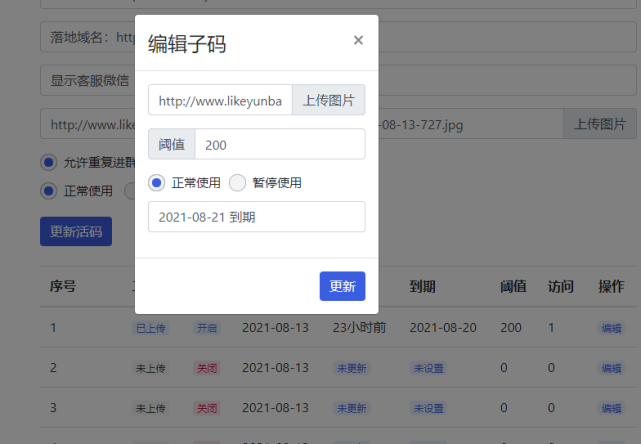
Task: Click the 更新活码 button on the page
Action: coord(76,230)
